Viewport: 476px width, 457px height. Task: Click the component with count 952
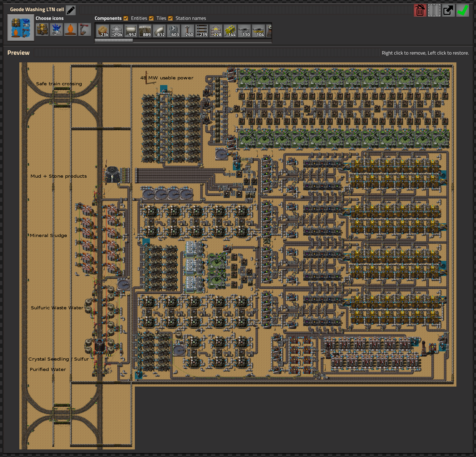click(x=131, y=31)
